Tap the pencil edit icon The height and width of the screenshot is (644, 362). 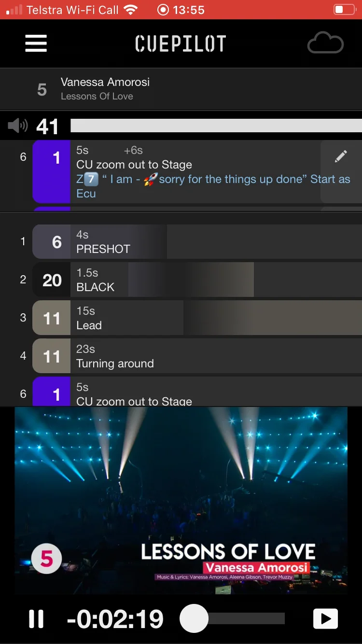click(x=341, y=156)
